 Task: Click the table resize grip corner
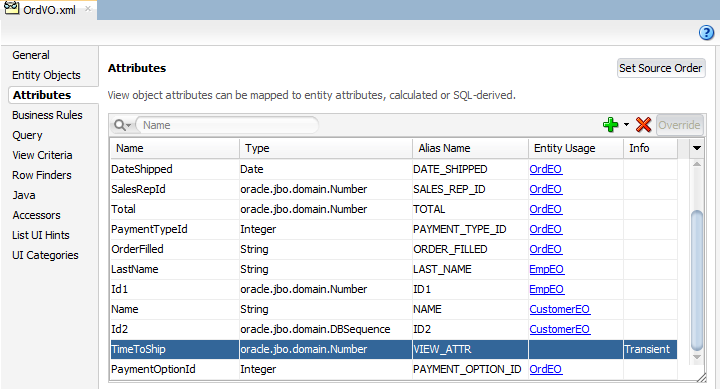coord(701,377)
